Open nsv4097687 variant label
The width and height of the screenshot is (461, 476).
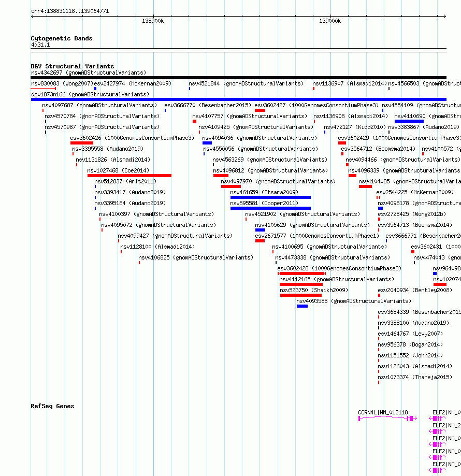[99, 105]
